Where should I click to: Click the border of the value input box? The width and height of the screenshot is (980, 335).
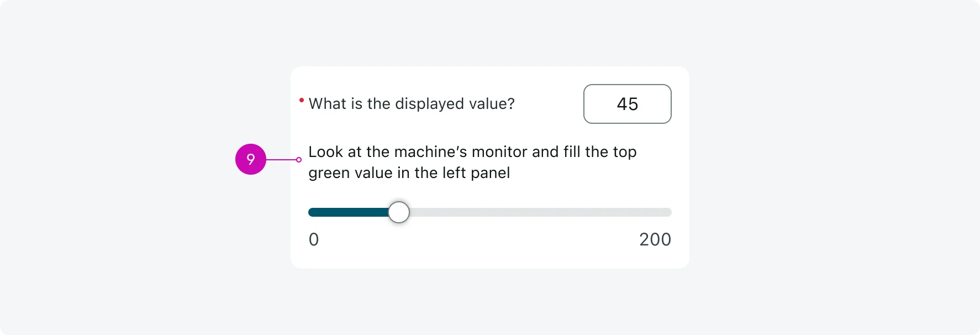(627, 86)
